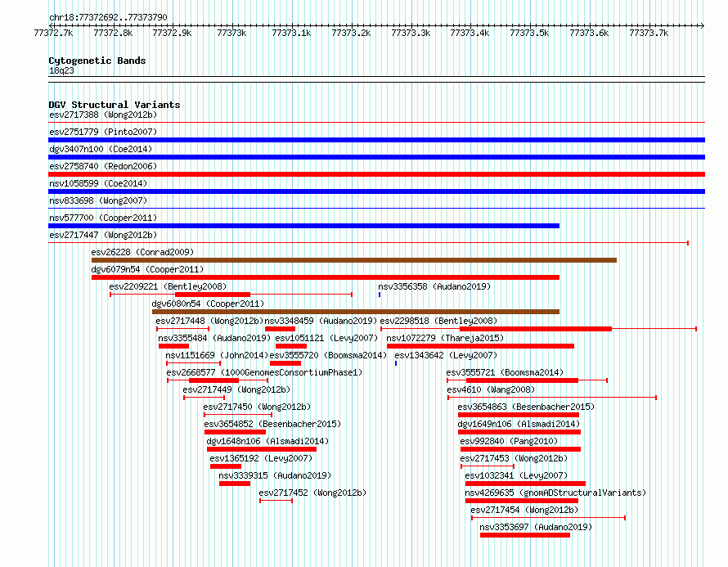Click the 77373k ruler tick label
This screenshot has width=728, height=567.
pyautogui.click(x=231, y=33)
